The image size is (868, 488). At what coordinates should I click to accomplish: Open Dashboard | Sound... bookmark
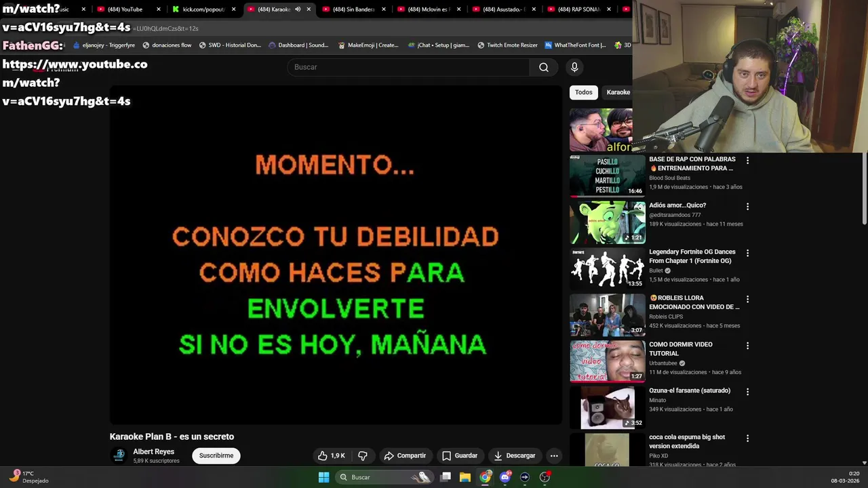coord(298,45)
